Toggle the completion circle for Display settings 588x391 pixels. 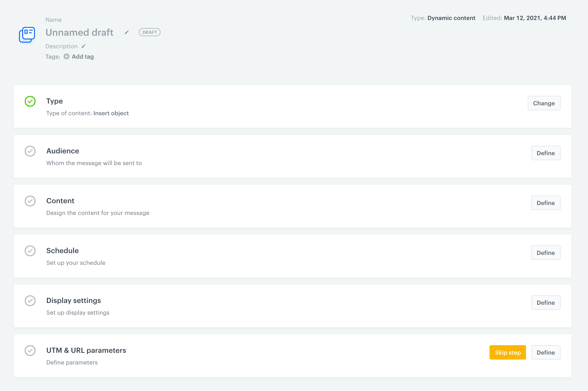pos(30,301)
